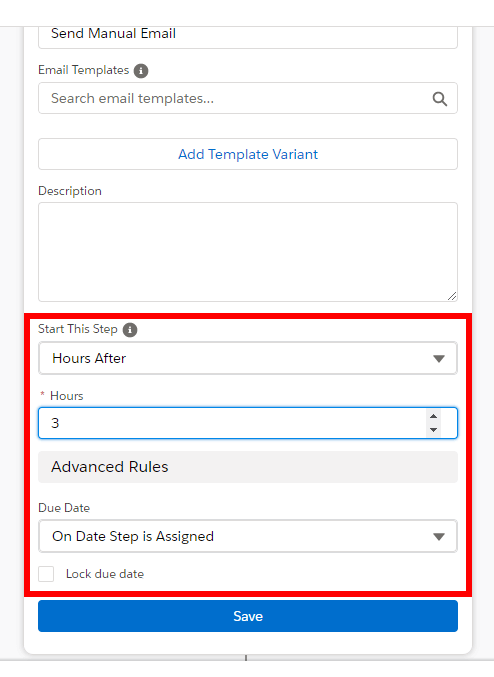Select the On Date Step is Assigned value
The image size is (494, 677).
133,537
